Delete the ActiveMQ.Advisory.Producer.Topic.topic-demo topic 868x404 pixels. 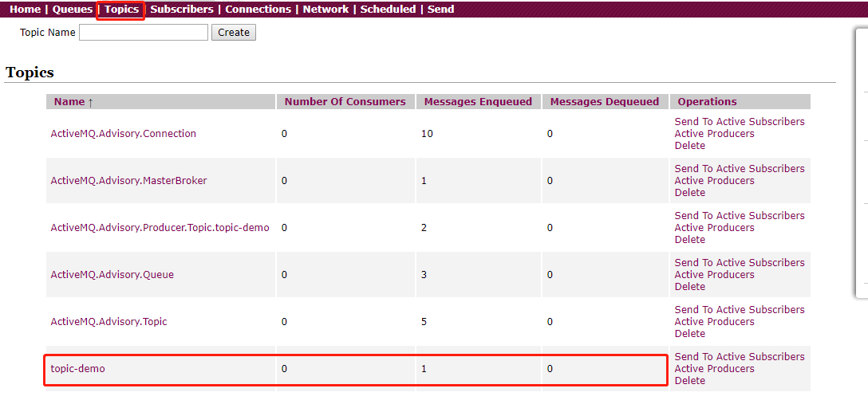point(690,240)
